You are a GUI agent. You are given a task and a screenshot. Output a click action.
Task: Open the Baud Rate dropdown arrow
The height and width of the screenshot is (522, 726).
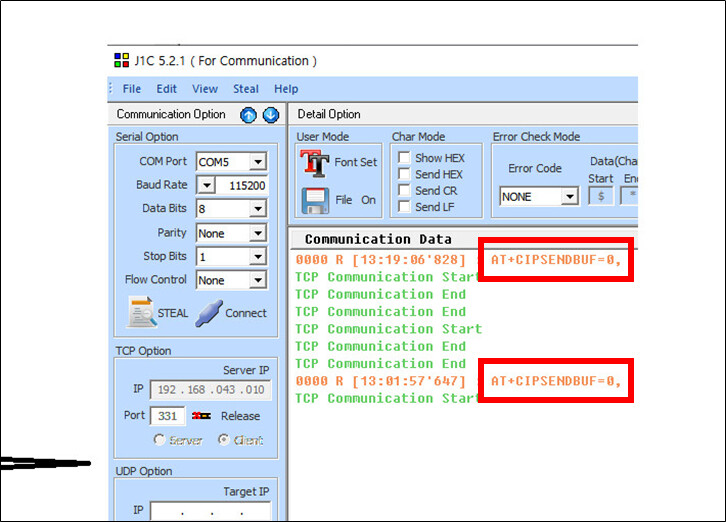[x=207, y=185]
